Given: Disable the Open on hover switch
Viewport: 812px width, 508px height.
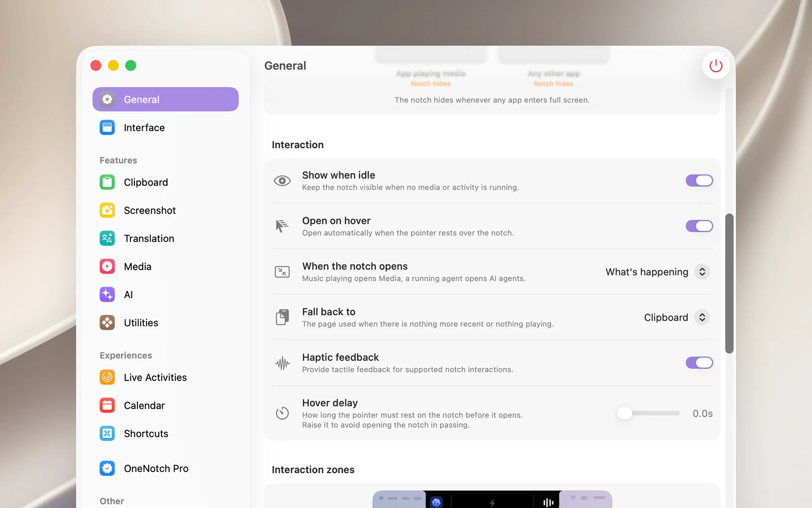Looking at the screenshot, I should tap(699, 226).
